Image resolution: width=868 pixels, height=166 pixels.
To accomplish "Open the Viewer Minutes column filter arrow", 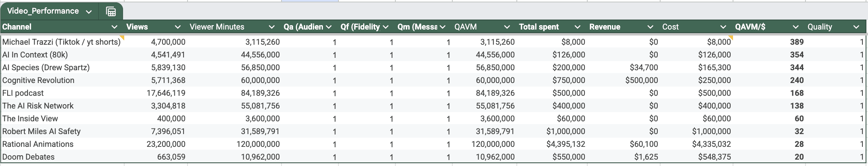I will point(272,27).
